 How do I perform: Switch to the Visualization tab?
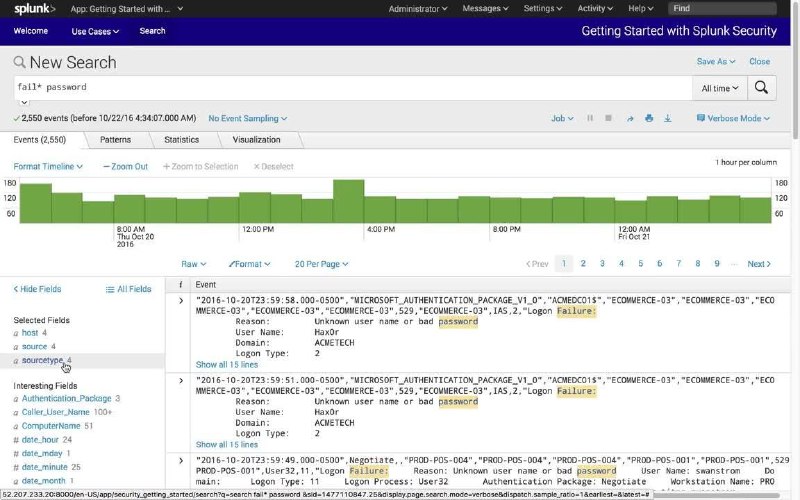257,140
